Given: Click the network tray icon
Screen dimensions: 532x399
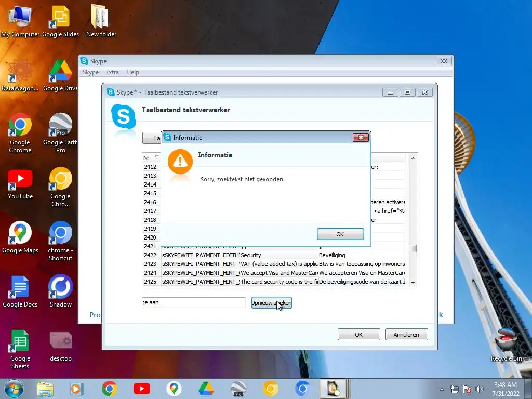Looking at the screenshot, I should pyautogui.click(x=454, y=389).
